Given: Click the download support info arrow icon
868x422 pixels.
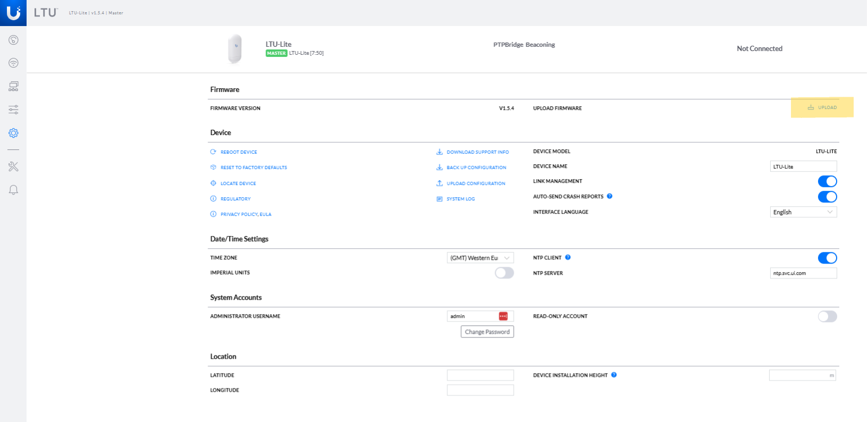Looking at the screenshot, I should point(439,152).
